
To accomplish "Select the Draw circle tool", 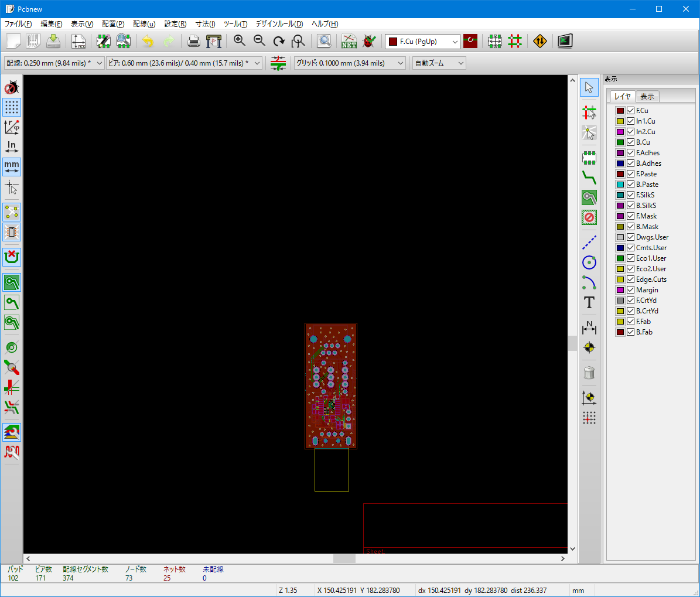I will click(589, 262).
